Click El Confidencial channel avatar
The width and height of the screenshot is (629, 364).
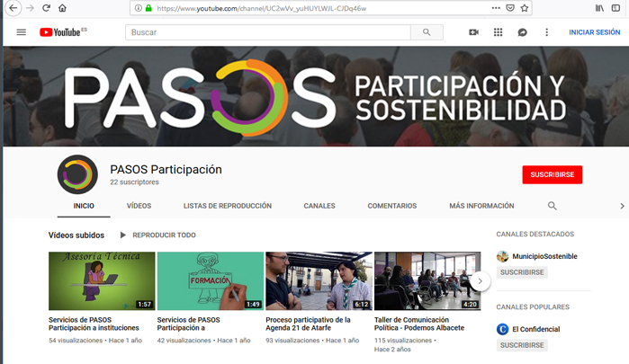click(502, 329)
